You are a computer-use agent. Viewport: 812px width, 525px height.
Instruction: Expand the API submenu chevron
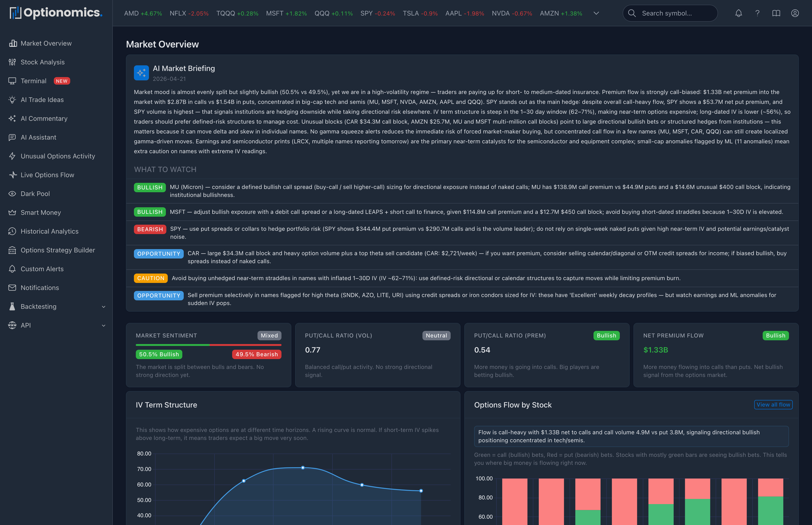[x=104, y=325]
